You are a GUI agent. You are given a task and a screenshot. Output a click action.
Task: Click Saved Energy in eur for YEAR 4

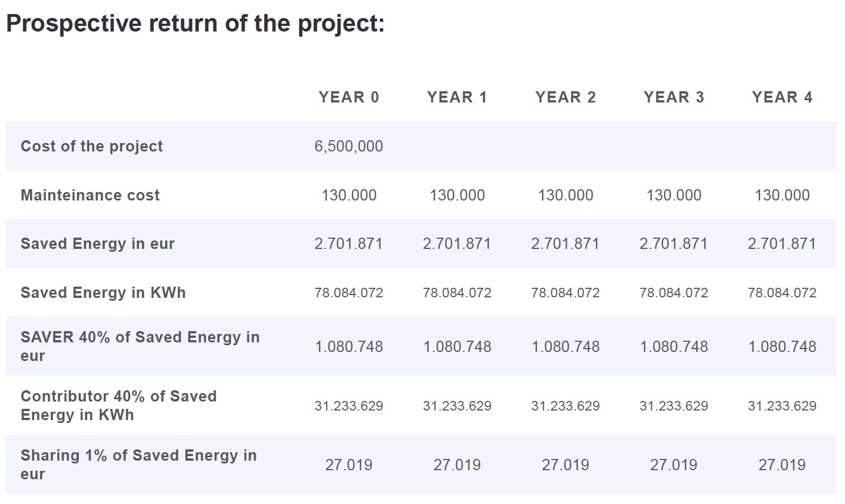pyautogui.click(x=782, y=244)
